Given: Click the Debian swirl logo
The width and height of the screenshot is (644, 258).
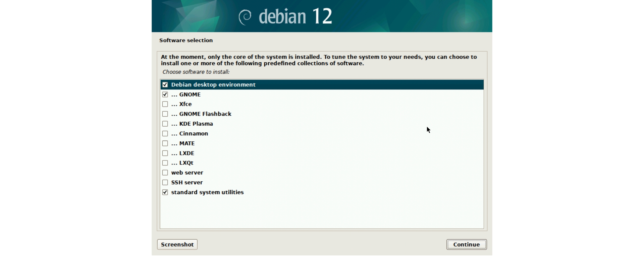Looking at the screenshot, I should (x=245, y=17).
